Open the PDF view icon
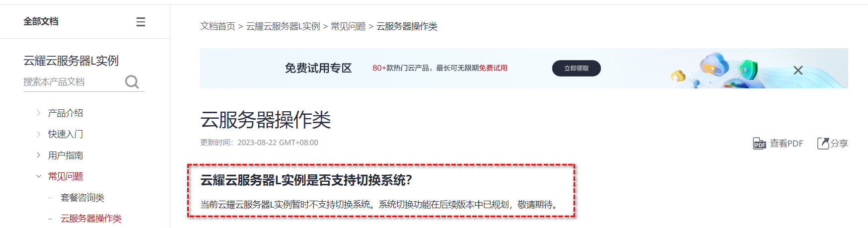This screenshot has height=228, width=868. click(x=759, y=144)
